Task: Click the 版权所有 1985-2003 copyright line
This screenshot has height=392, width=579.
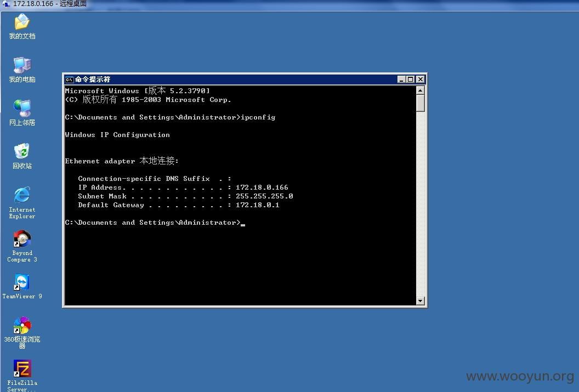Action: (x=148, y=100)
